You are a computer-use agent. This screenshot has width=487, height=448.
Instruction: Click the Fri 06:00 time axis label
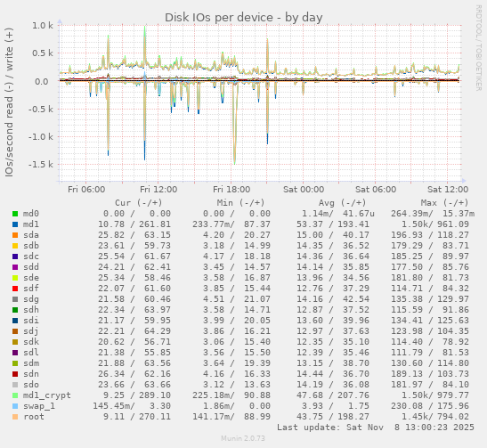point(86,189)
